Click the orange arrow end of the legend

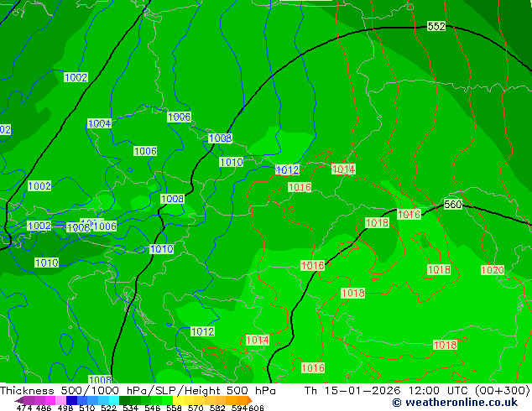(x=250, y=400)
